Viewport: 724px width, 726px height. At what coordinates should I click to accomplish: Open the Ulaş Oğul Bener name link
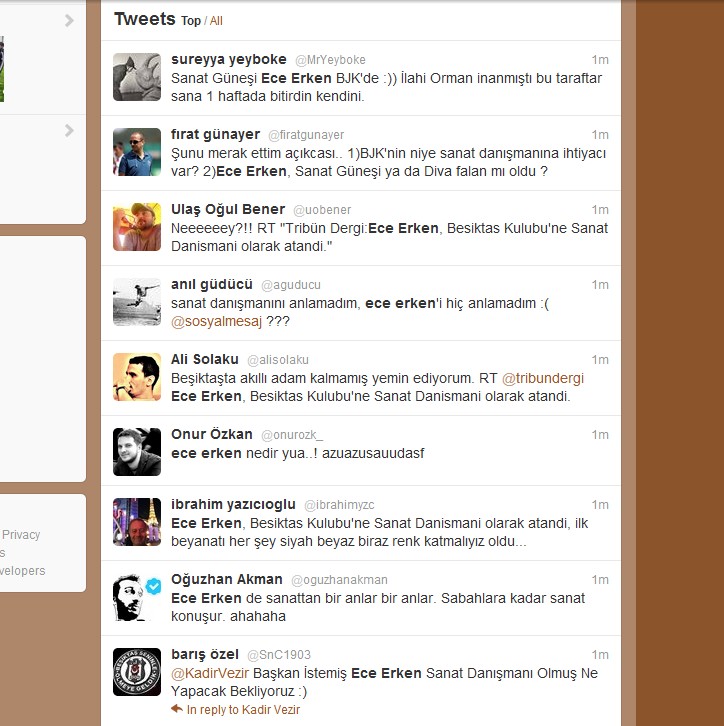pyautogui.click(x=228, y=209)
